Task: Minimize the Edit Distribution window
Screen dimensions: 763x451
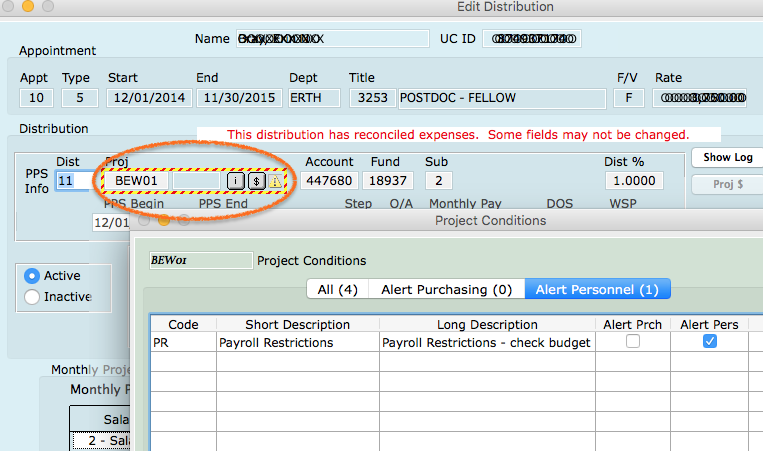Action: (27, 7)
